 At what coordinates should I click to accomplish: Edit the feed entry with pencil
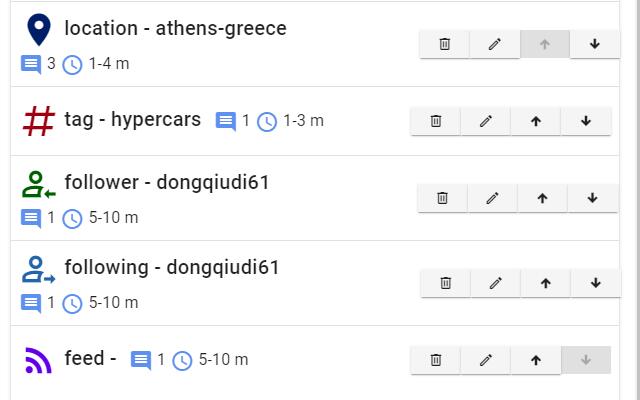(x=486, y=360)
